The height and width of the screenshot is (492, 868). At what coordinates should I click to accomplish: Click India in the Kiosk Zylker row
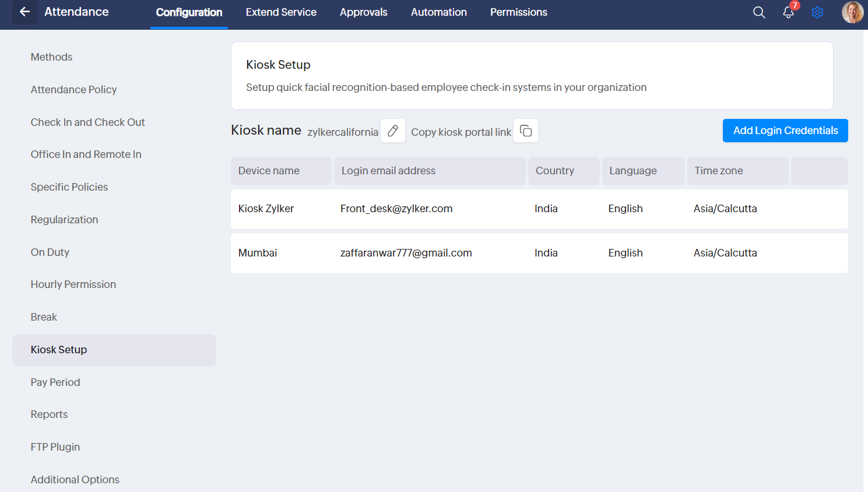click(546, 209)
